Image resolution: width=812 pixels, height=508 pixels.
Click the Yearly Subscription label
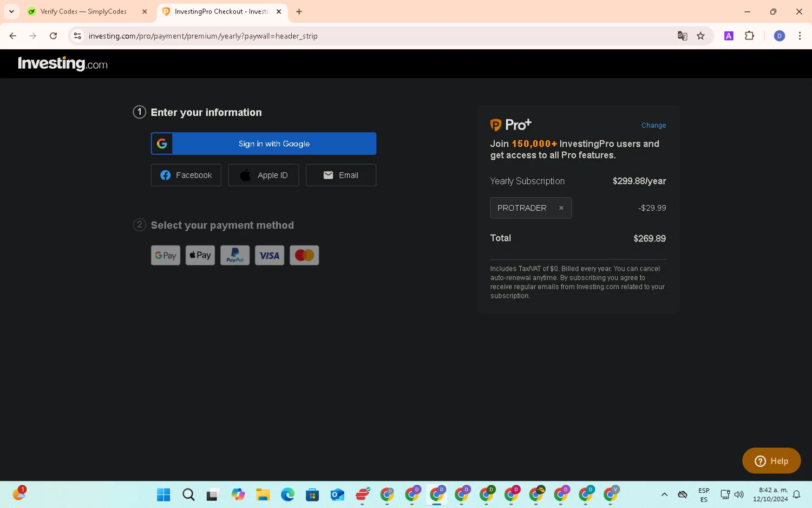point(527,181)
